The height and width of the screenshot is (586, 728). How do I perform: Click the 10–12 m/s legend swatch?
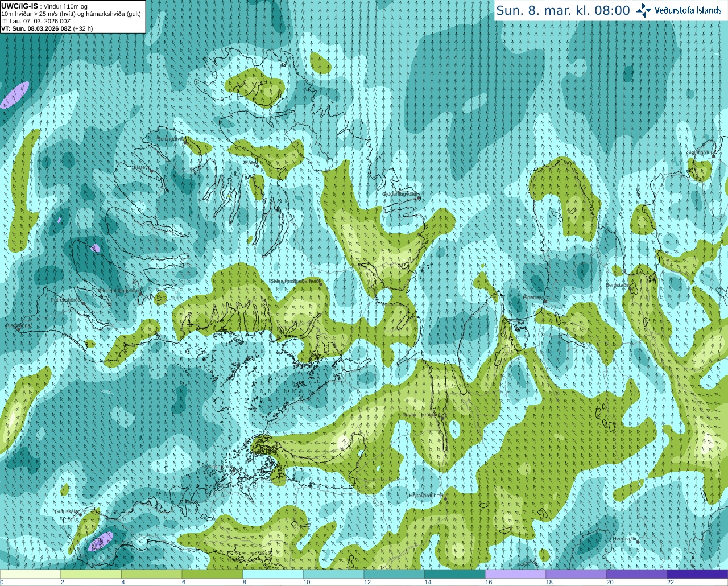pos(334,574)
